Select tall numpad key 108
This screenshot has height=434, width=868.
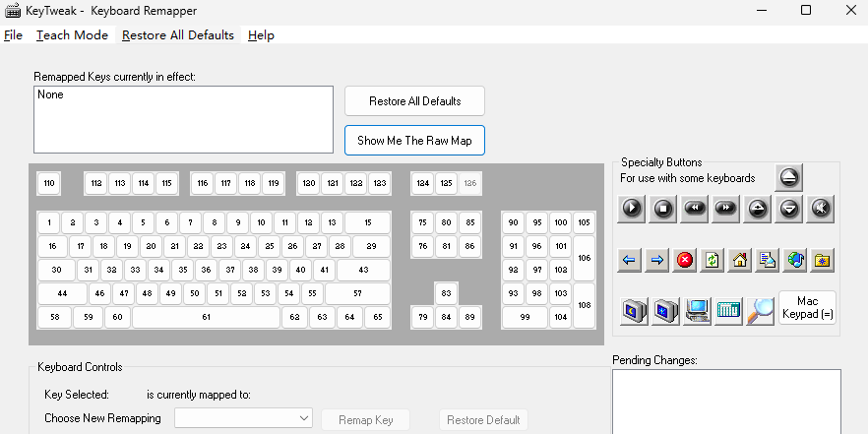(584, 305)
